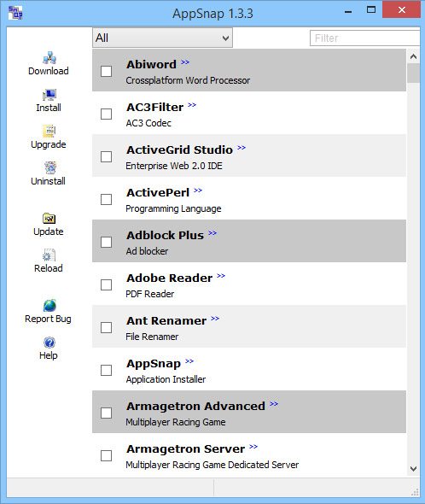Screen dimensions: 425x504
Task: Expand Armagetron Advanced >> arrow
Action: point(274,404)
